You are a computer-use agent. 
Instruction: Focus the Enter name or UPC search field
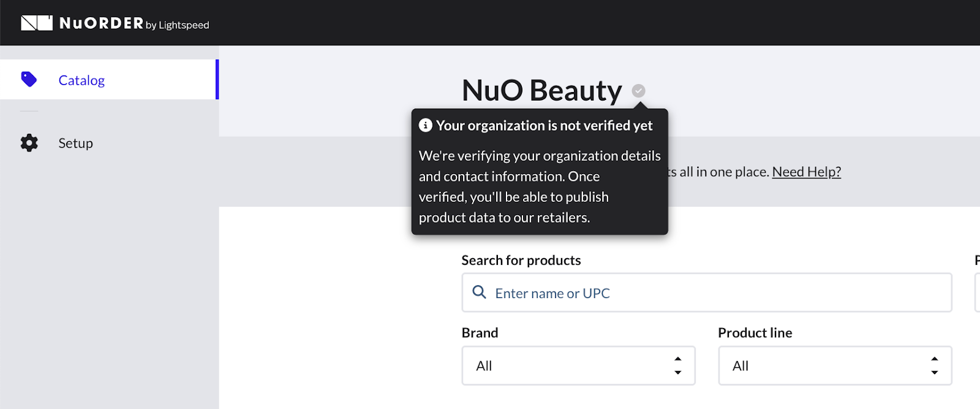coord(707,292)
